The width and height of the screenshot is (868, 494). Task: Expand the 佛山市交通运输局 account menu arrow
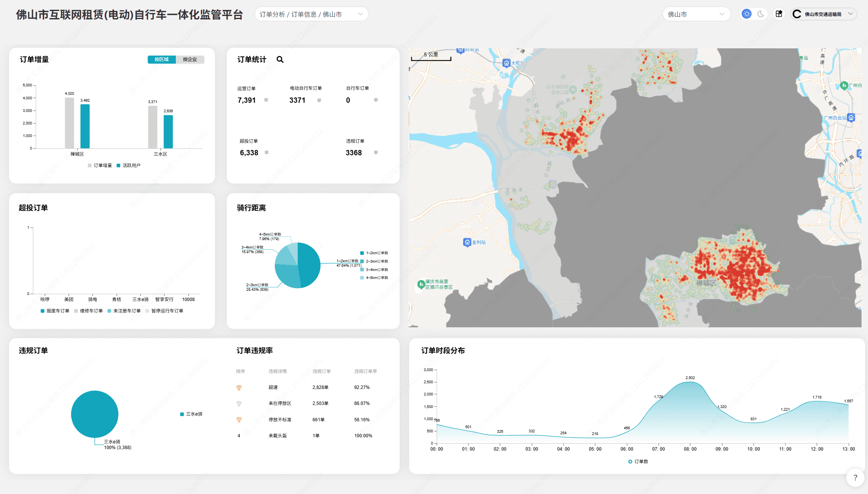click(850, 14)
